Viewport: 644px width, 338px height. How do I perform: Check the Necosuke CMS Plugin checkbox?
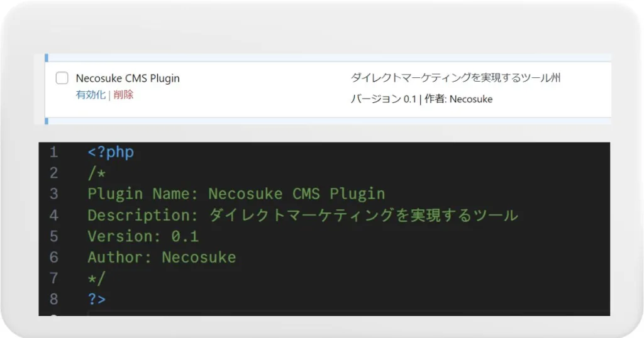(x=62, y=78)
